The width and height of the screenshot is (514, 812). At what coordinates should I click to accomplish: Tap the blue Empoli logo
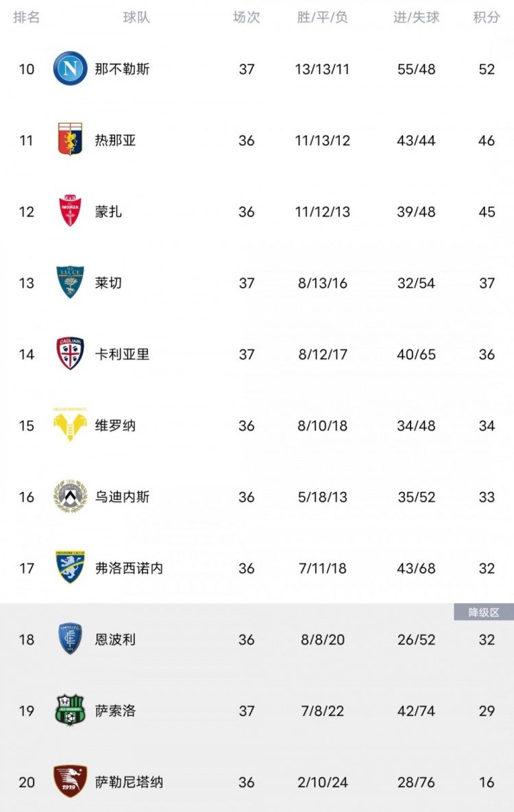pyautogui.click(x=70, y=639)
